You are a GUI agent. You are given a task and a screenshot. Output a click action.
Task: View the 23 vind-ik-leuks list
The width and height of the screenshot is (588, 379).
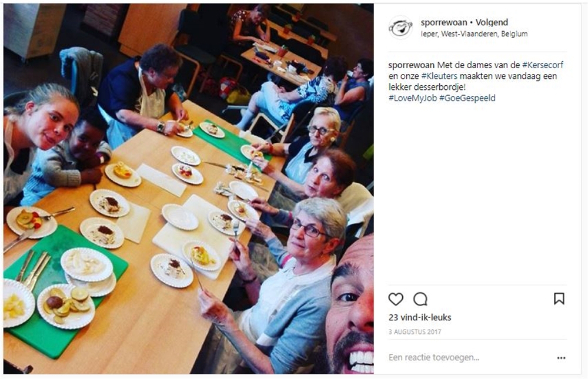420,317
